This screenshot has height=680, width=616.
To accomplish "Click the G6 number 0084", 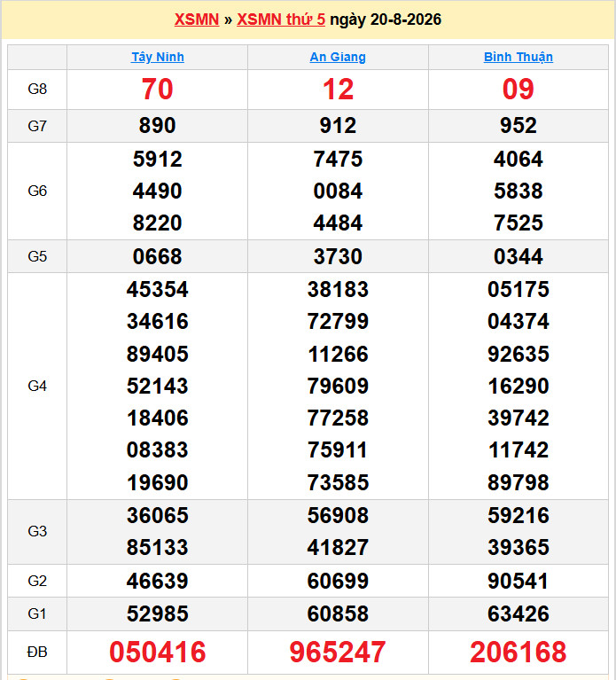I will point(338,191).
